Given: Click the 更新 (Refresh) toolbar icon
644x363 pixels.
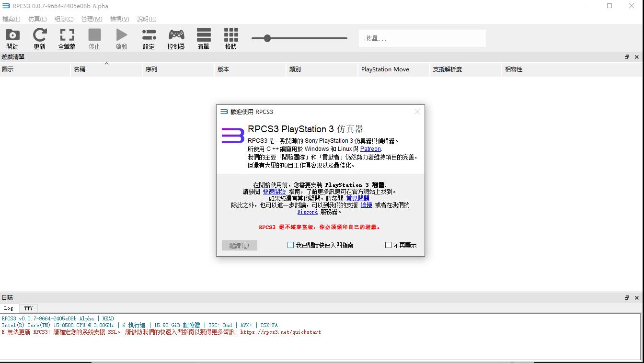Looking at the screenshot, I should (x=40, y=38).
